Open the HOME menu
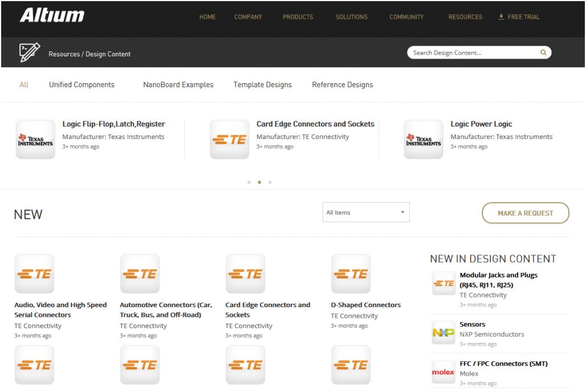 point(207,17)
